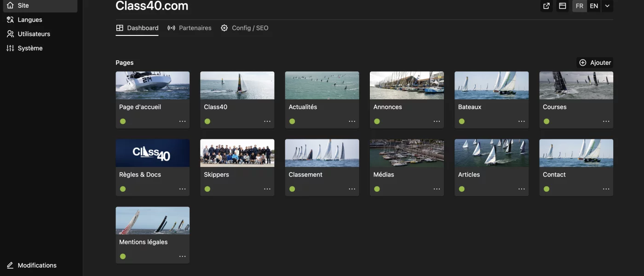Open options menu for Règles & Docs

(x=183, y=189)
